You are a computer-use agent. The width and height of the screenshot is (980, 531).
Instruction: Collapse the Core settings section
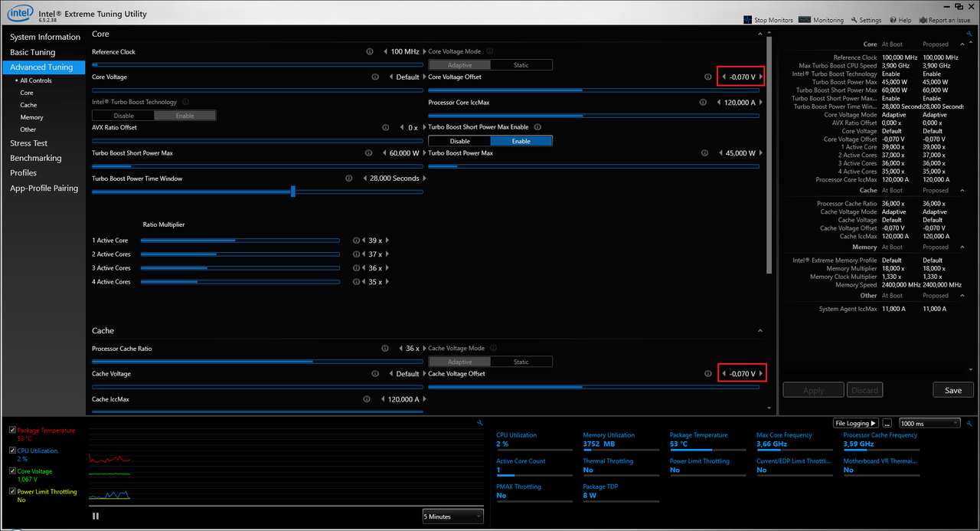[x=760, y=34]
